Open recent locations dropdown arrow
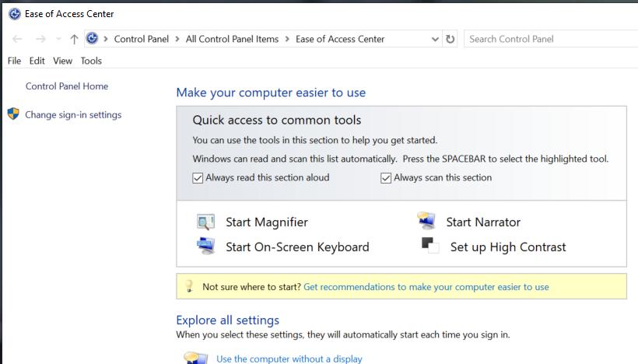This screenshot has height=364, width=638. pos(58,39)
